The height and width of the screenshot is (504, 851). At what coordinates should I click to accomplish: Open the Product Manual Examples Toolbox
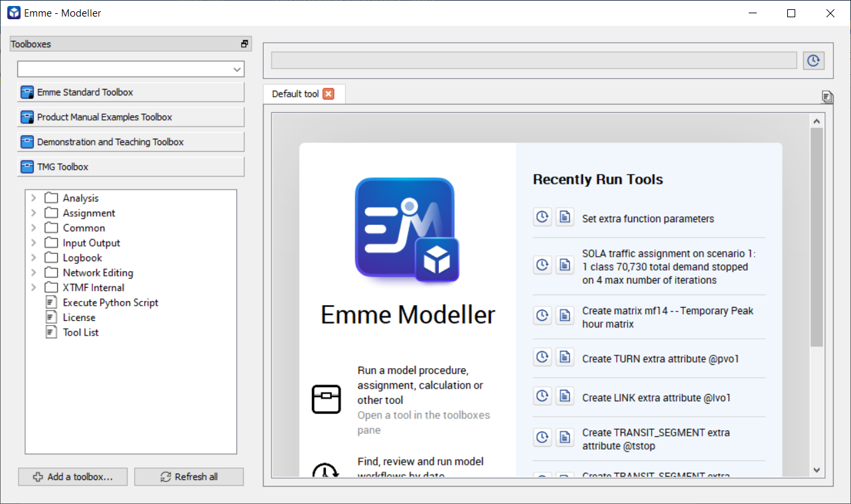131,117
